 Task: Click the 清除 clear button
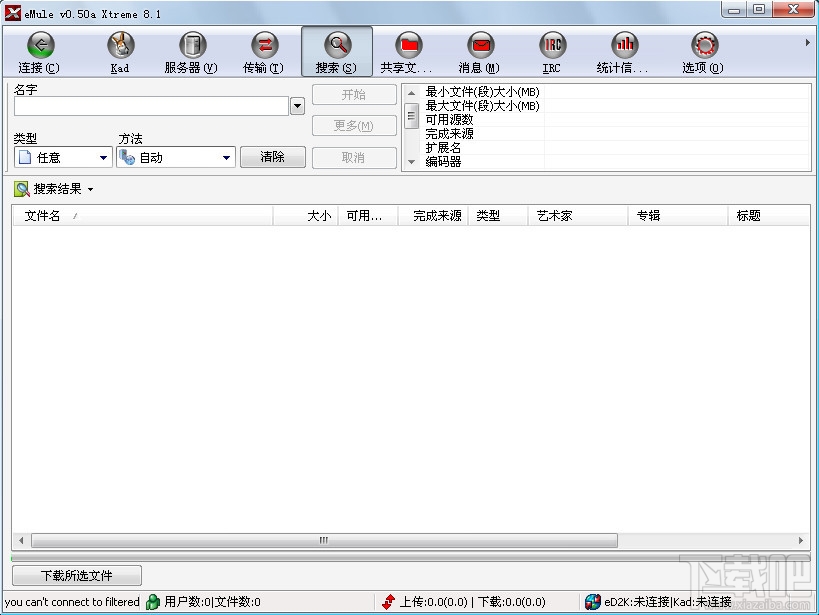tap(272, 157)
